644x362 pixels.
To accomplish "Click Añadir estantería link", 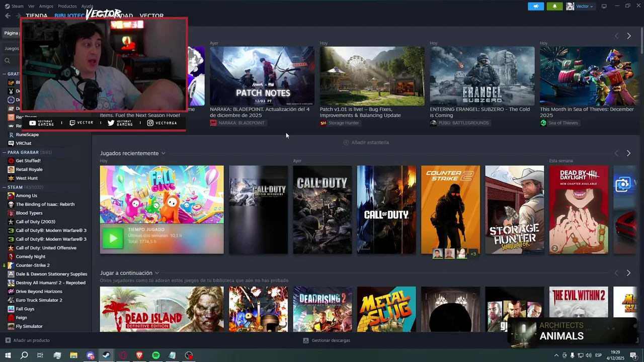I will 370,142.
